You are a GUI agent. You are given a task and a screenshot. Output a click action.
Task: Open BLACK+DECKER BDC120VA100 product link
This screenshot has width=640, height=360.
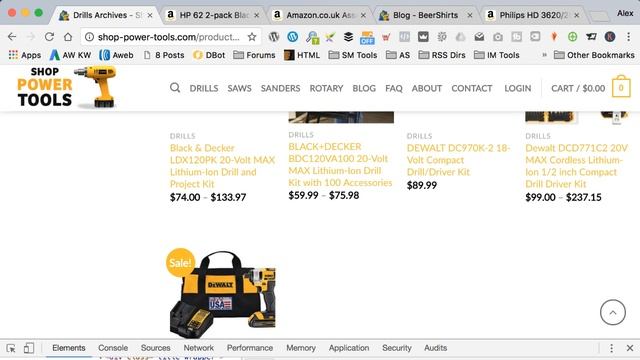coord(340,164)
